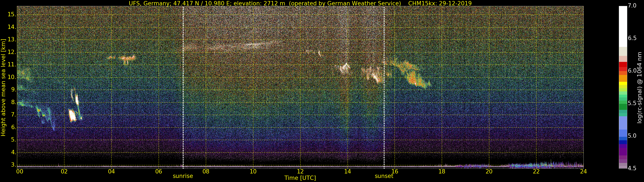Click the red section of the colorbar
This screenshot has height=182, width=644.
(x=623, y=67)
